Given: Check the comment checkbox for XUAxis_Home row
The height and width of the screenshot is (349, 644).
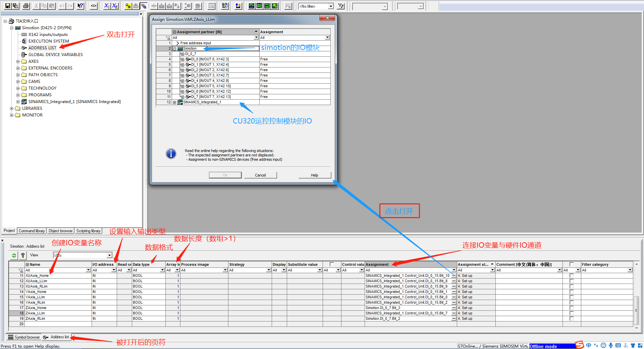Looking at the screenshot, I should pos(571,276).
